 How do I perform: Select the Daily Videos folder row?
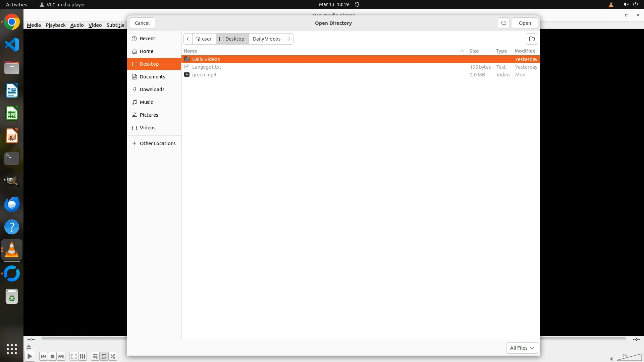[x=206, y=59]
